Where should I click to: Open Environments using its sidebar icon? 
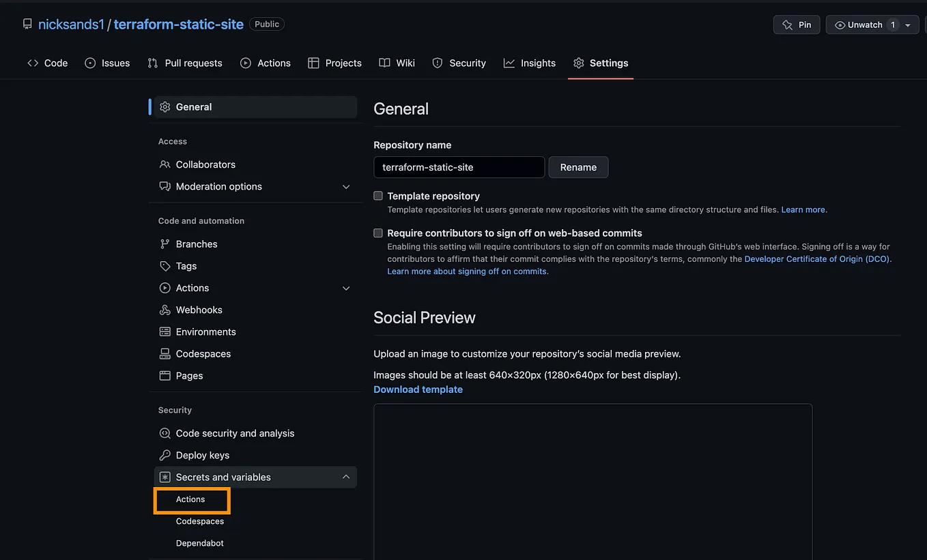point(165,331)
